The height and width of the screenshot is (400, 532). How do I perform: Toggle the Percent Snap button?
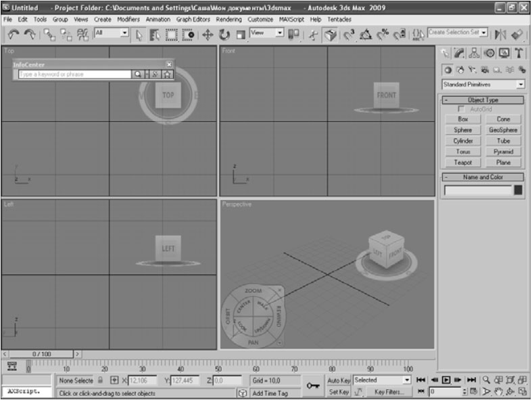[383, 35]
